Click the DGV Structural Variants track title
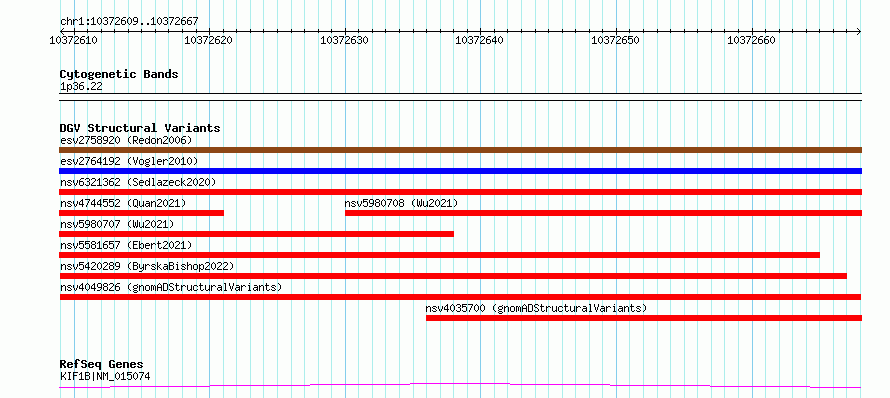The height and width of the screenshot is (398, 890). point(140,128)
